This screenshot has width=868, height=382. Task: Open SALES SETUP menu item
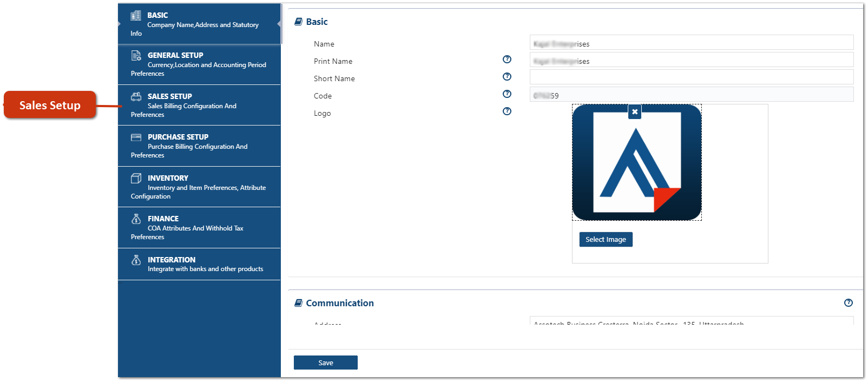click(x=199, y=105)
